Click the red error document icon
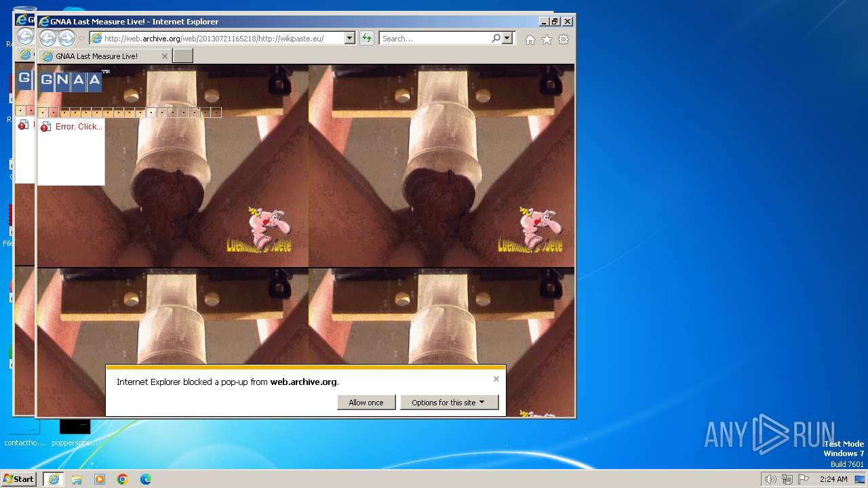Image resolution: width=868 pixels, height=488 pixels. point(45,127)
